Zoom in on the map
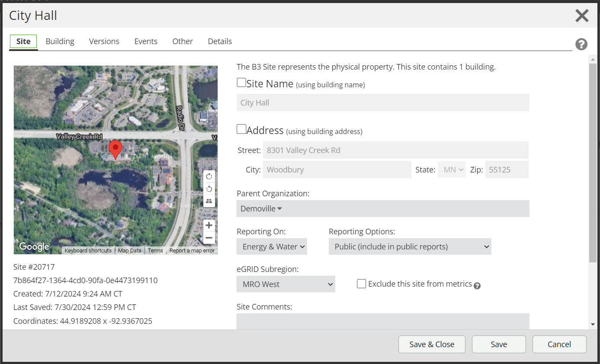Image resolution: width=600 pixels, height=364 pixels. (x=209, y=225)
